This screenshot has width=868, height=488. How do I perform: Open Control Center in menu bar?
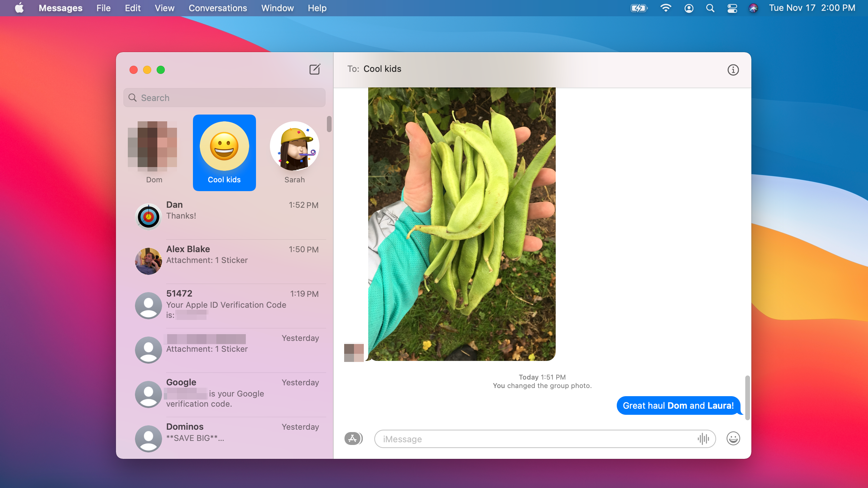click(732, 8)
